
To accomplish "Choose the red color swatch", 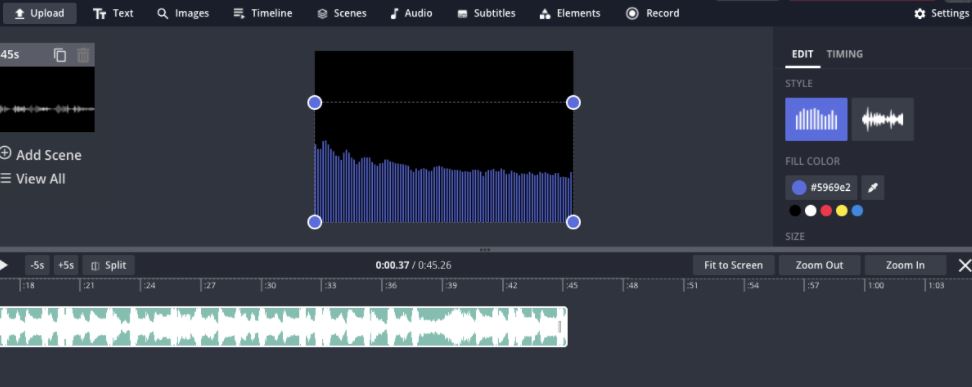I will click(x=826, y=211).
